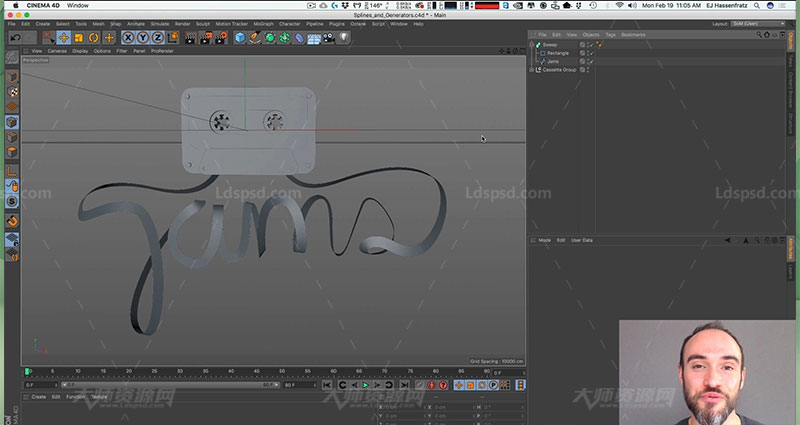Click the coordinate system icon
Screen dimensions: 800x425
pos(173,37)
